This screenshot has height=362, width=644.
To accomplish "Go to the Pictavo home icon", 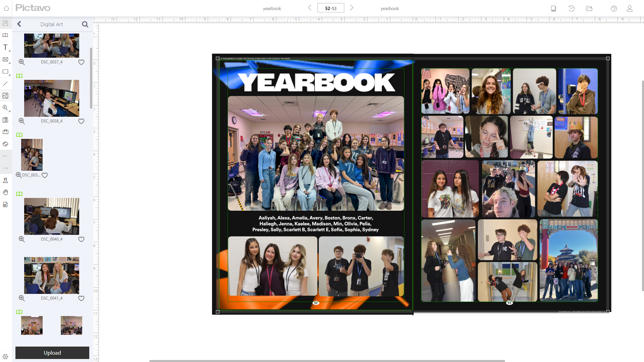I will click(x=6, y=8).
